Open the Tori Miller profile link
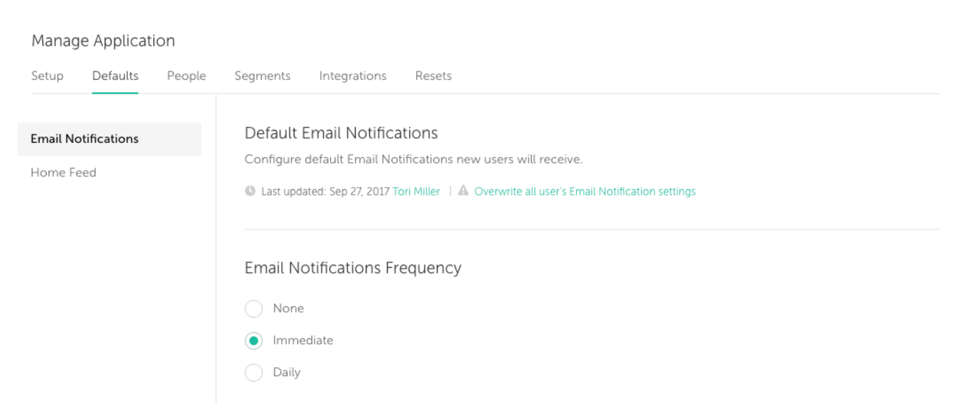This screenshot has height=419, width=980. 416,191
